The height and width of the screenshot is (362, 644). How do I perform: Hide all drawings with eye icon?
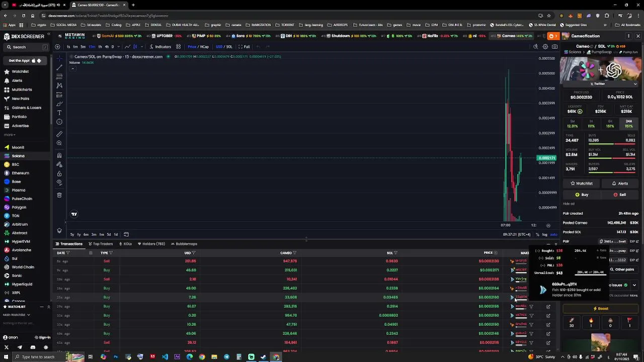tap(59, 183)
